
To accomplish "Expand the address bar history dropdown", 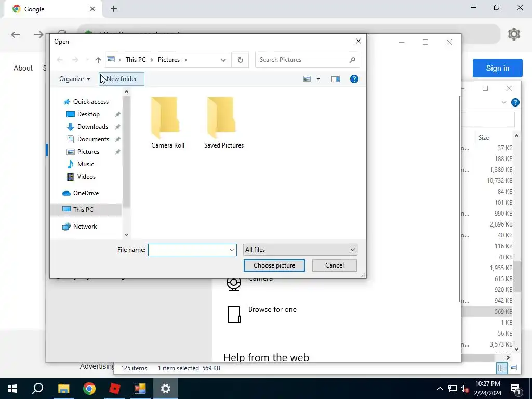I will point(223,60).
